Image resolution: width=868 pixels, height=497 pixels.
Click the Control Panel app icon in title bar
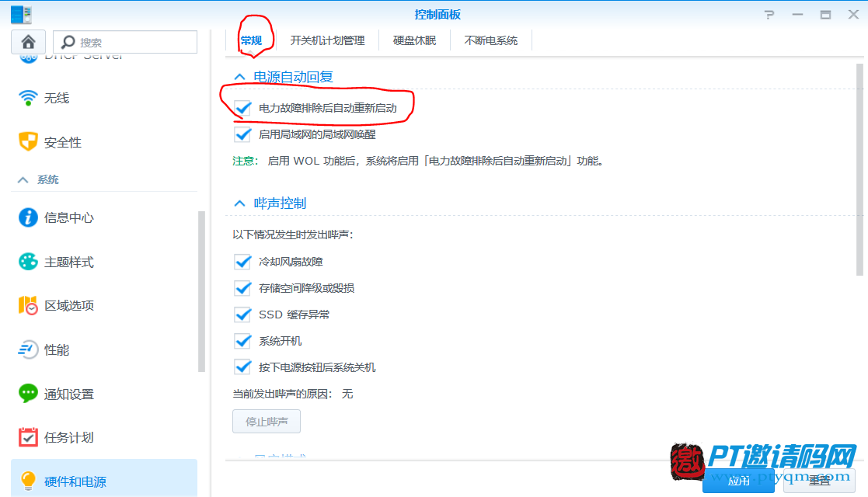pos(21,15)
